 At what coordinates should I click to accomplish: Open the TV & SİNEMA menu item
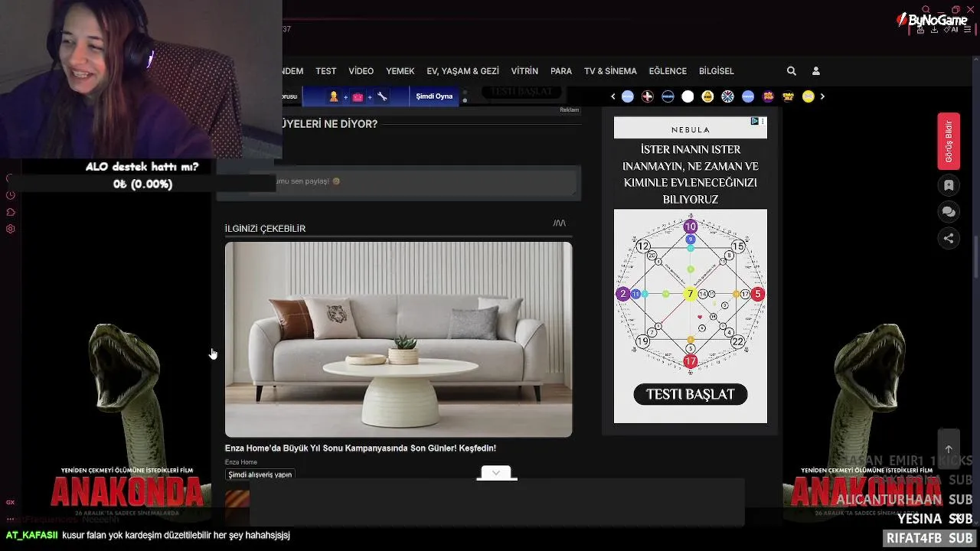pos(610,71)
